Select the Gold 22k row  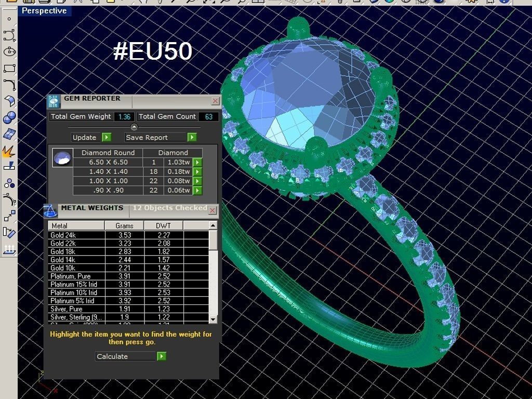128,243
